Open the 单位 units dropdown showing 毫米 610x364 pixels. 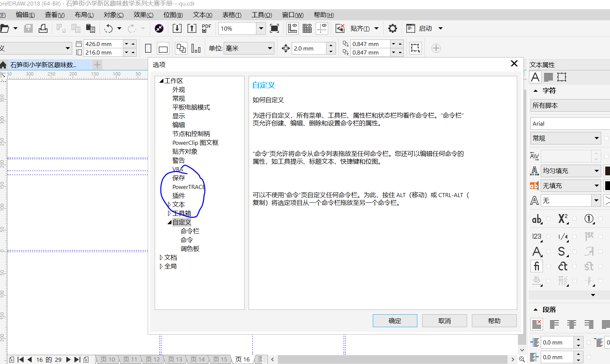pos(270,48)
